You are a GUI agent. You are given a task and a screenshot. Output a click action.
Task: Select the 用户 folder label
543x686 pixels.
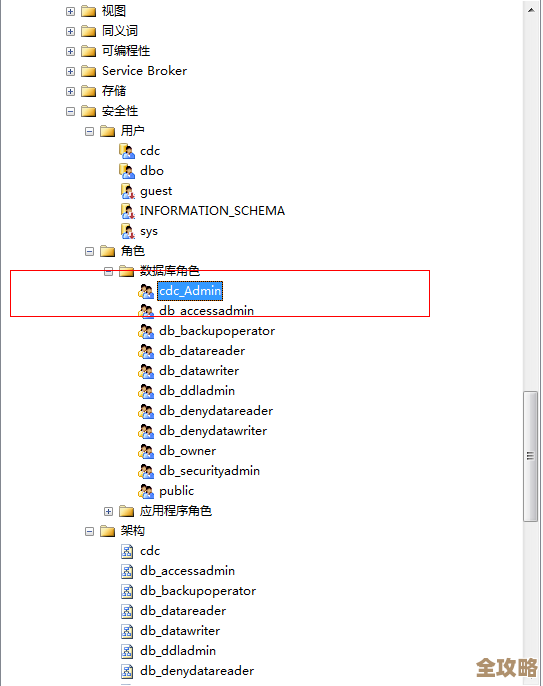coord(133,131)
